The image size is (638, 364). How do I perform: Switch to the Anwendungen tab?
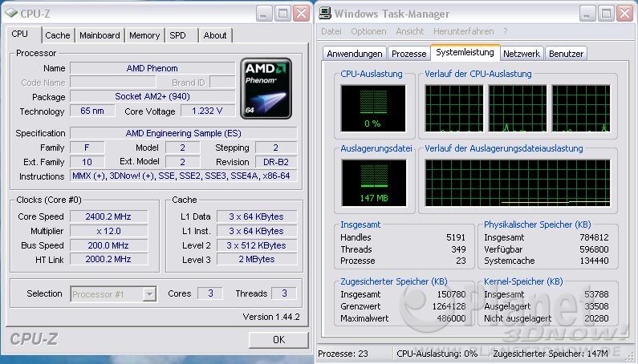(355, 54)
